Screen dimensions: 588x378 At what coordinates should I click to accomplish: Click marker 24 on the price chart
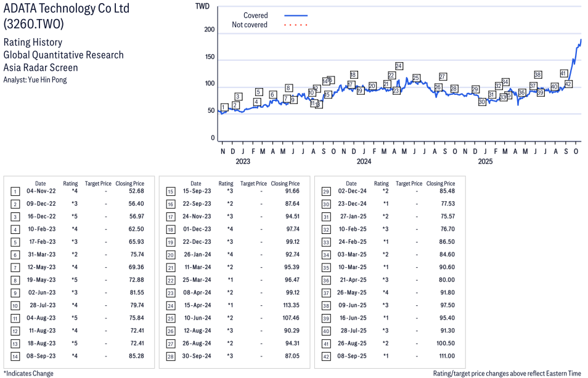[399, 66]
